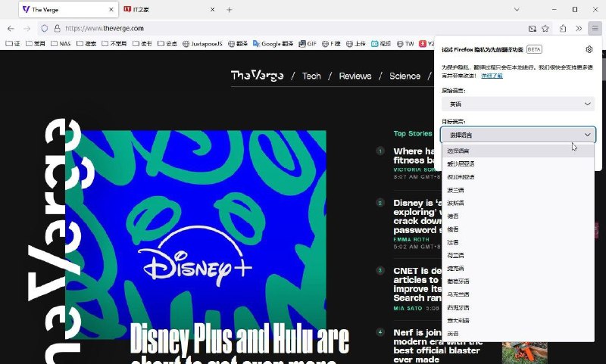Close The Verge tab

[111, 10]
